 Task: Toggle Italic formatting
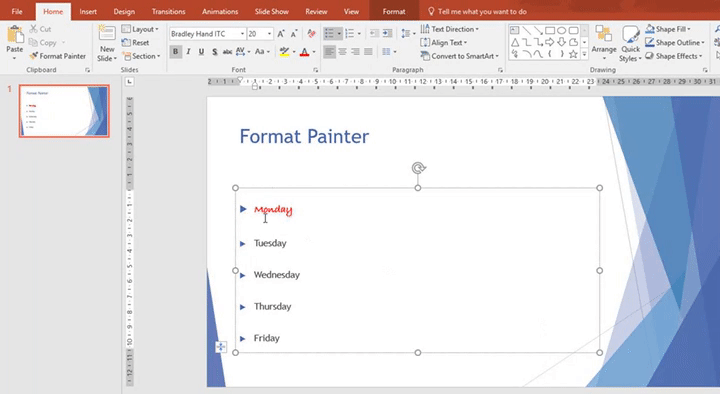[188, 52]
